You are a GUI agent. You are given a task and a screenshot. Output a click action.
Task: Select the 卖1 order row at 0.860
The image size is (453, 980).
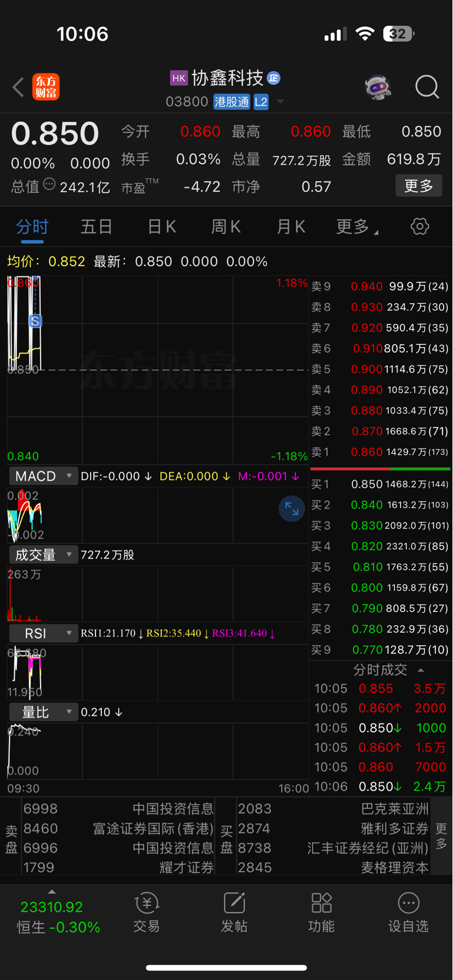380,452
